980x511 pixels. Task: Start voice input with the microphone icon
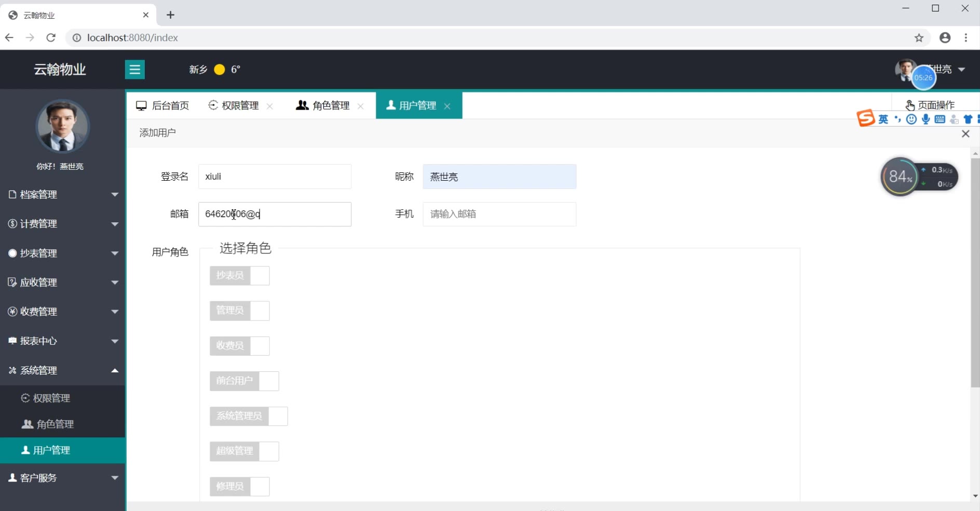[x=925, y=119]
